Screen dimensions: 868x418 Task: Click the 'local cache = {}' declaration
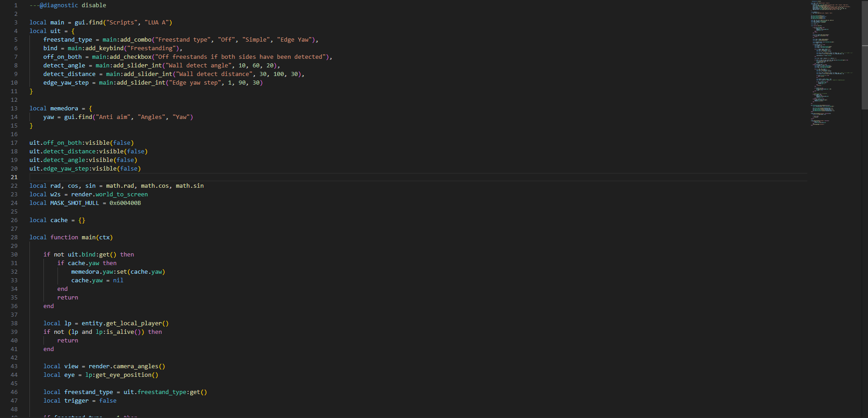pyautogui.click(x=57, y=220)
